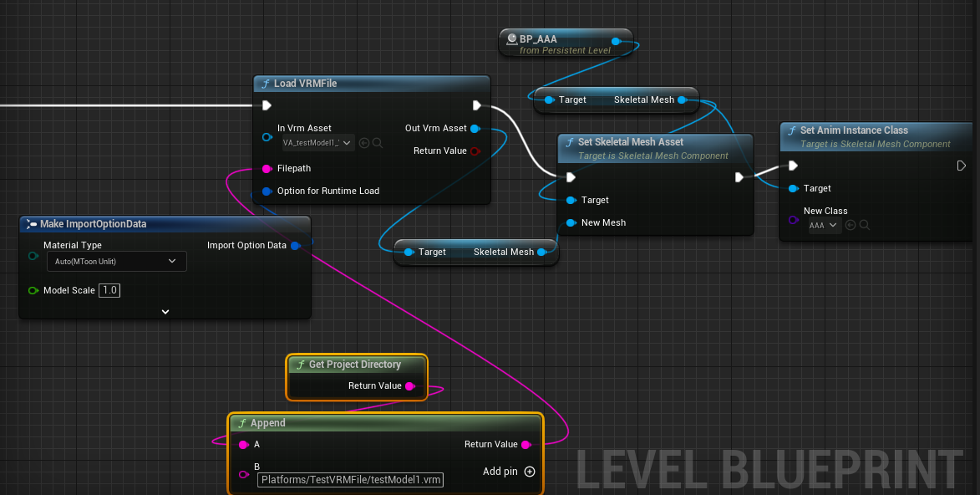
Task: Expand advanced pins on Set Anim Instance Class
Action: [x=960, y=166]
